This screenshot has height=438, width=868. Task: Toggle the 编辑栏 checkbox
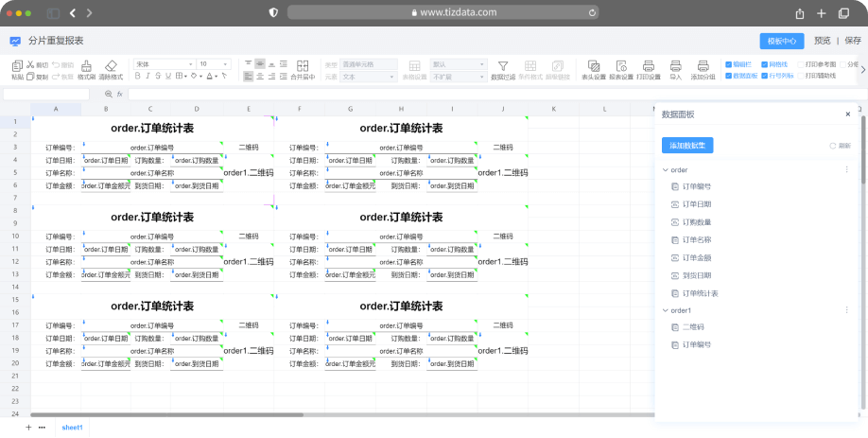(x=728, y=64)
